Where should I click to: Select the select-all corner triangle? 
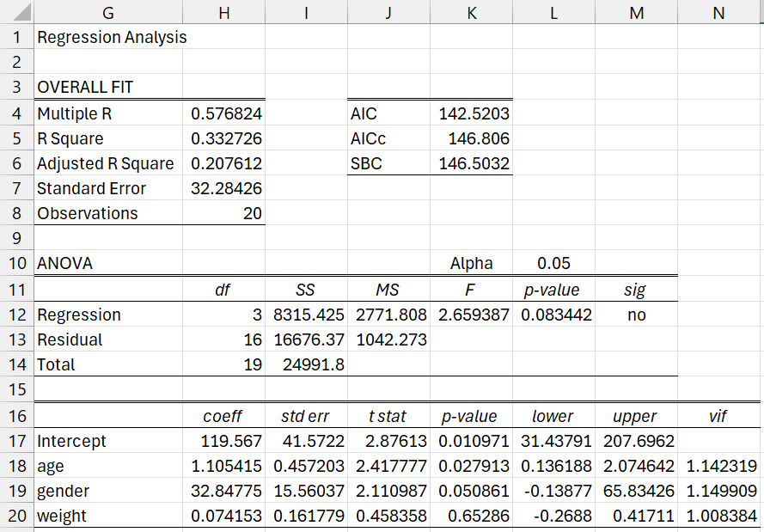tap(16, 12)
